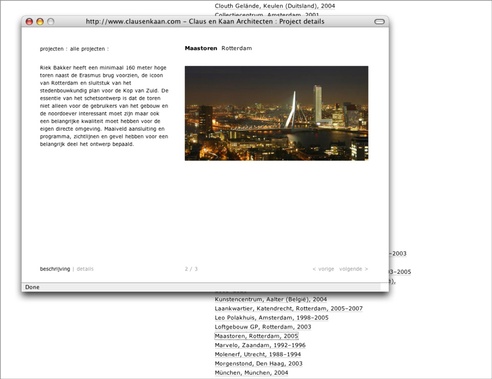Open 'Marvelo, Zaandam, 1992-1996' link
Screen dimensions: 492x379
pyautogui.click(x=260, y=345)
